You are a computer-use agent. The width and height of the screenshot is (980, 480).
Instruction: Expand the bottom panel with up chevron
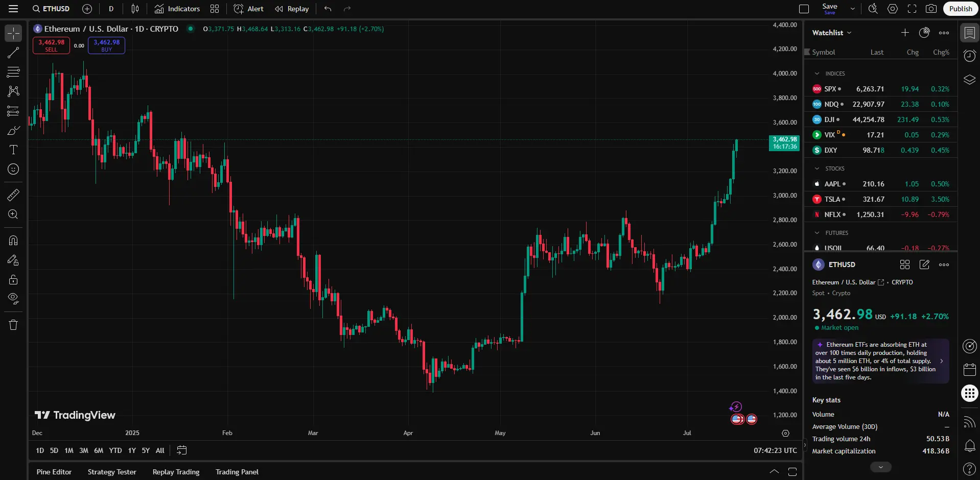[774, 472]
